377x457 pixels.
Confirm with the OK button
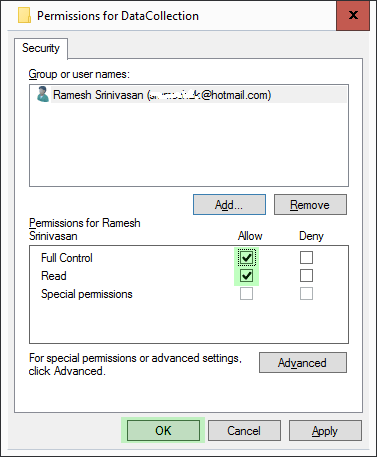[x=163, y=430]
